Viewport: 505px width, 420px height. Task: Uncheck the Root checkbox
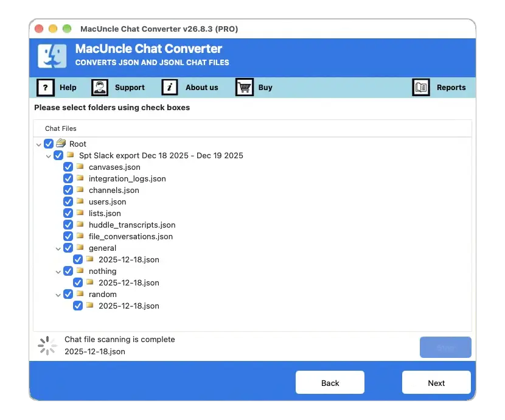(49, 144)
